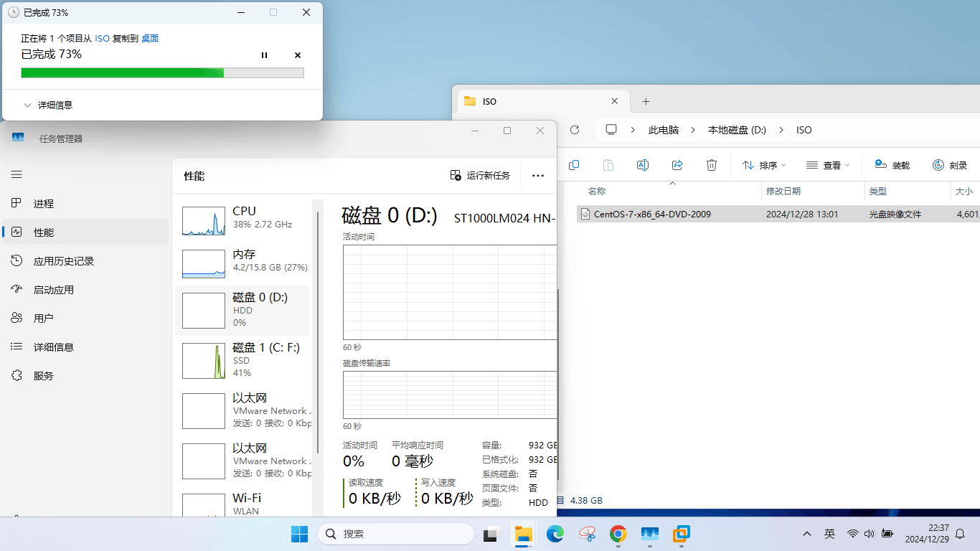Viewport: 980px width, 551px height.
Task: Expand 详细信息 in copy dialog
Action: 48,105
